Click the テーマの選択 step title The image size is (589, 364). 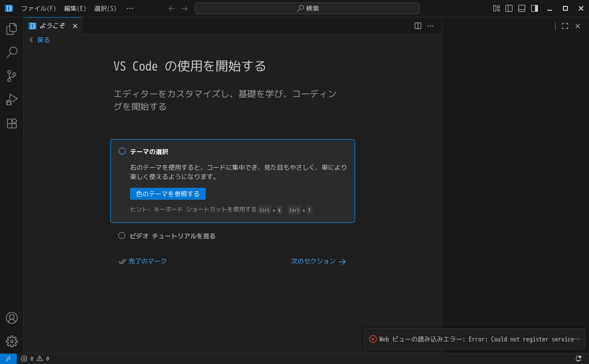click(149, 152)
